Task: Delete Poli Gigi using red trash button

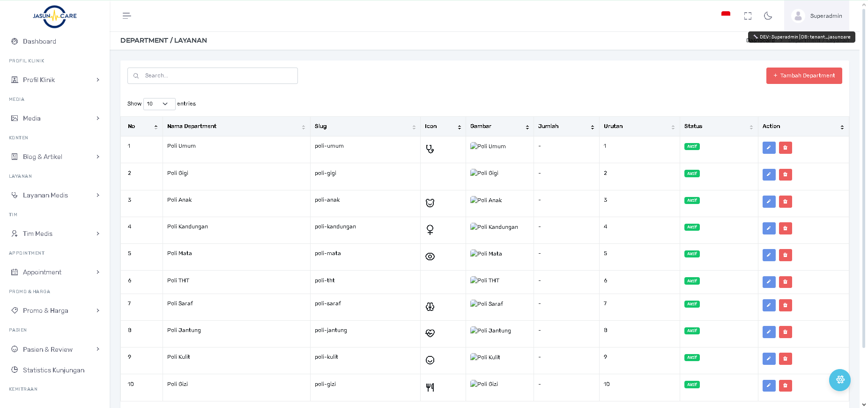Action: [785, 175]
